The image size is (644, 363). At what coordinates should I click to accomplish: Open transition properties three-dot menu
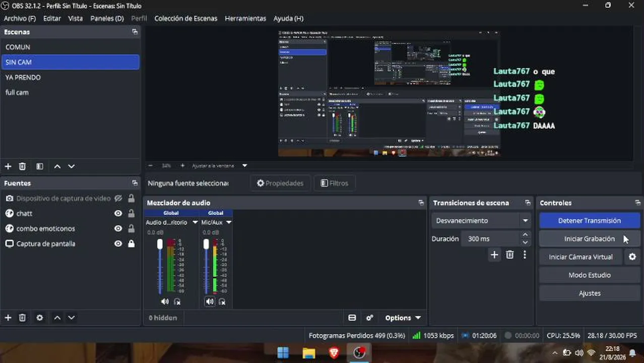(x=525, y=255)
